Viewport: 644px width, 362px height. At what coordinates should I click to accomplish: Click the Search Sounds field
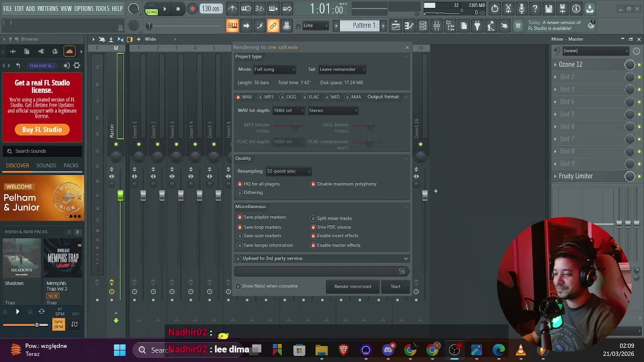[x=42, y=151]
